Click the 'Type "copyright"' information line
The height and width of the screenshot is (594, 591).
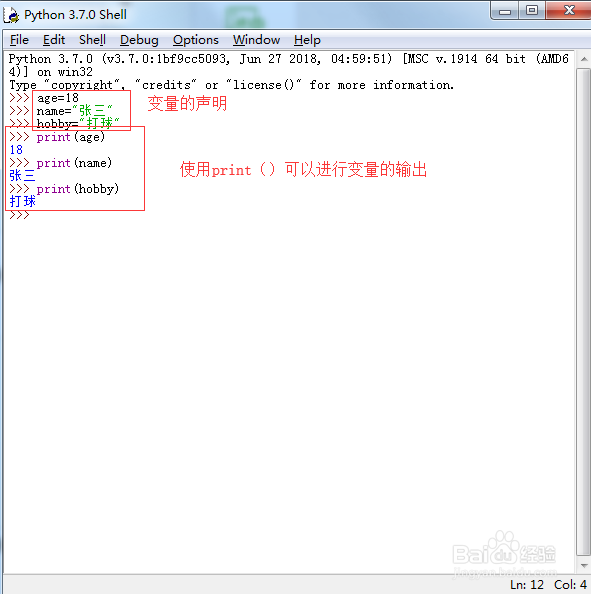point(231,85)
